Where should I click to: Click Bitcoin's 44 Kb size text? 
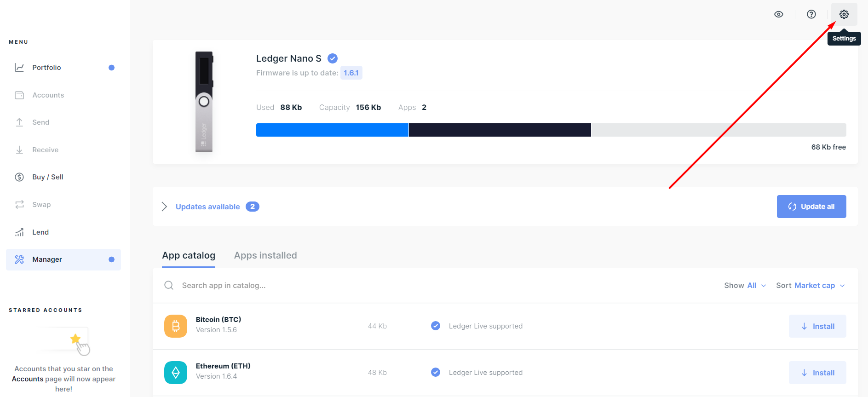[x=377, y=326]
